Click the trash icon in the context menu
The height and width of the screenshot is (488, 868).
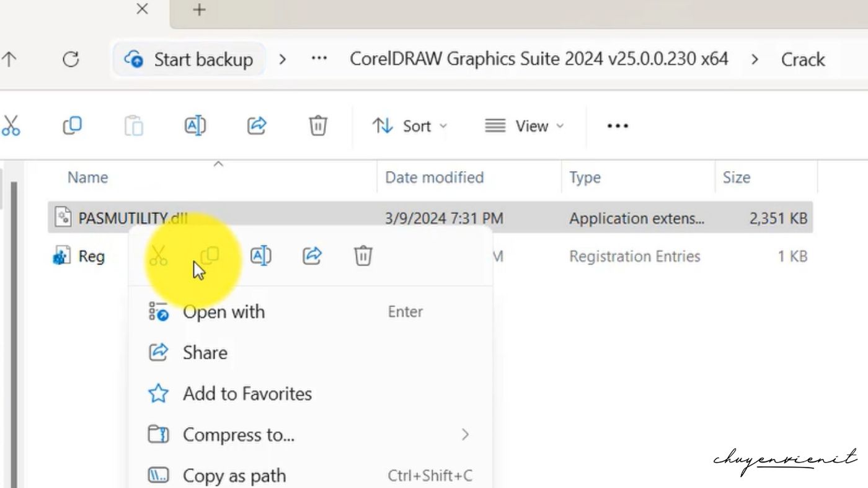pyautogui.click(x=363, y=255)
